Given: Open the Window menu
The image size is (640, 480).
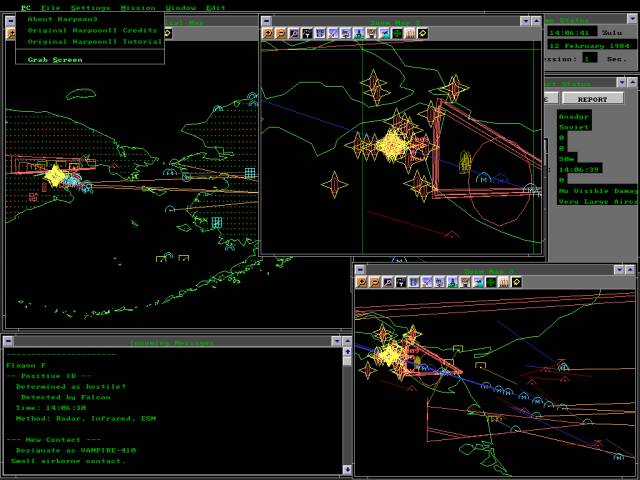Looking at the screenshot, I should (x=181, y=8).
